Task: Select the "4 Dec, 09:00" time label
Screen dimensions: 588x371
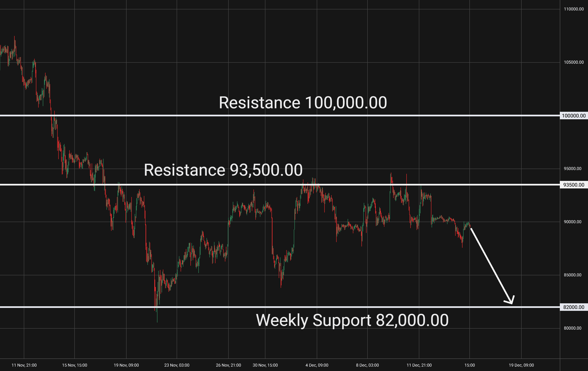Action: pos(317,365)
